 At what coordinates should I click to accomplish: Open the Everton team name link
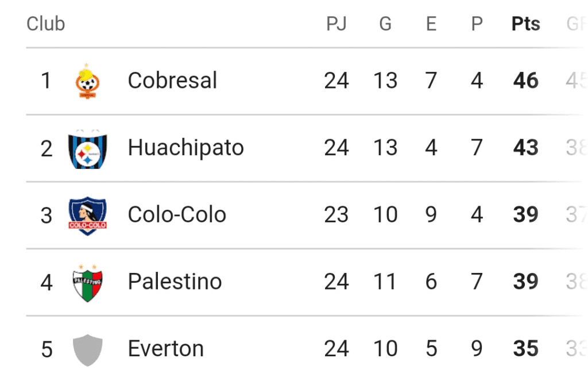pos(166,348)
